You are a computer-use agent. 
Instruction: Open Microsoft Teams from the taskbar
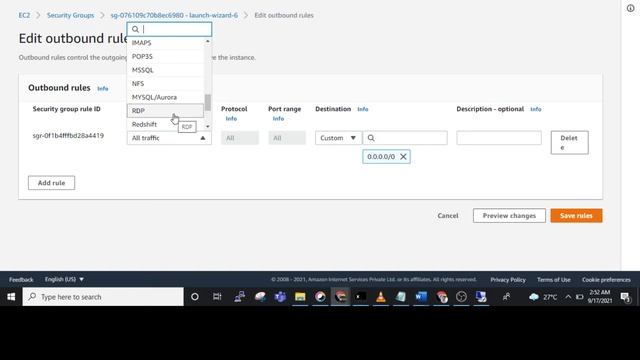tap(280, 297)
